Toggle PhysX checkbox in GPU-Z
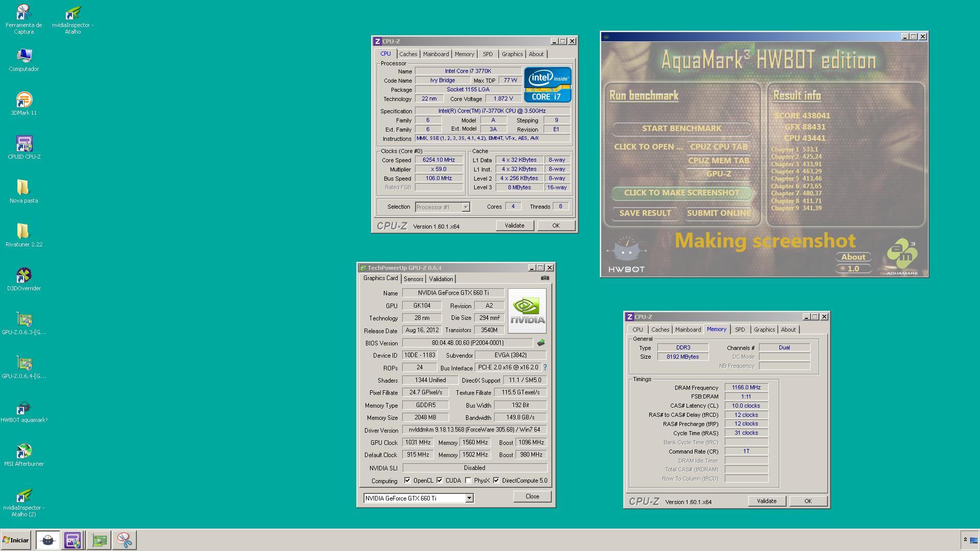980x551 pixels. (x=468, y=480)
